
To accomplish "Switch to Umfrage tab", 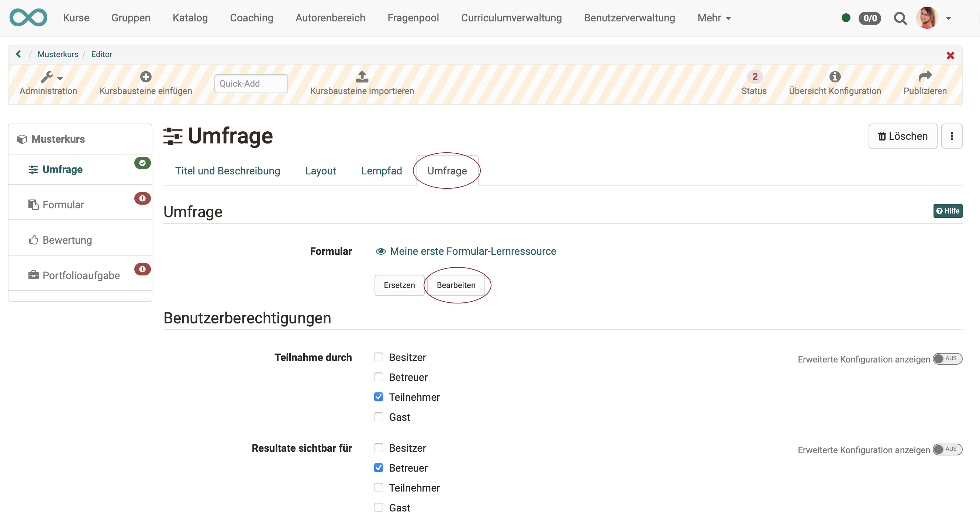I will click(x=447, y=171).
